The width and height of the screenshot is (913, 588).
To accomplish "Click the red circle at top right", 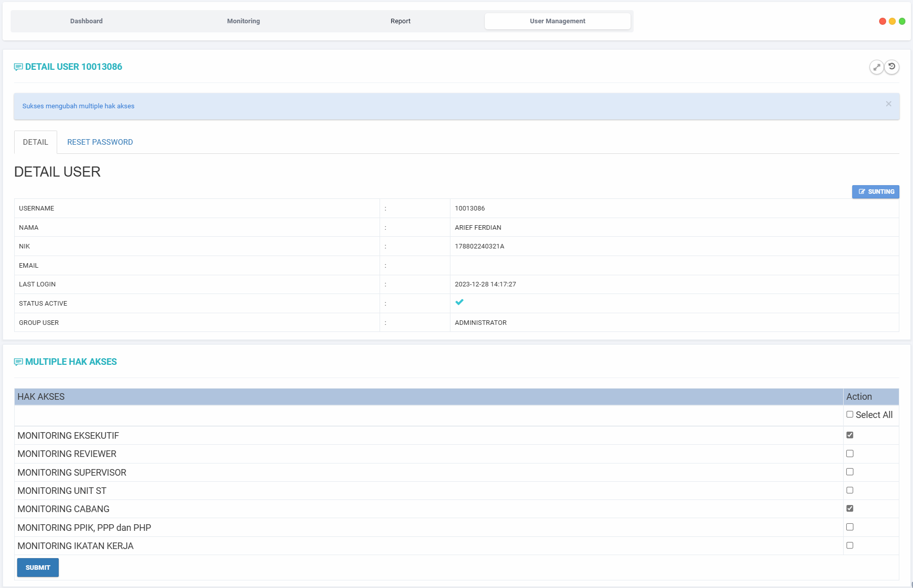I will pyautogui.click(x=883, y=21).
